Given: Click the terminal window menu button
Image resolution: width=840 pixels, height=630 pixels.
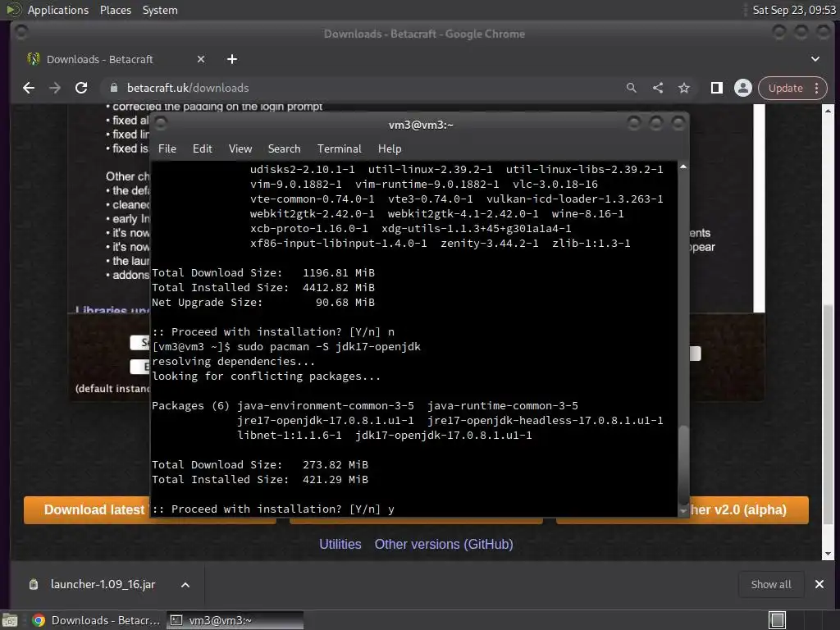Looking at the screenshot, I should point(161,124).
